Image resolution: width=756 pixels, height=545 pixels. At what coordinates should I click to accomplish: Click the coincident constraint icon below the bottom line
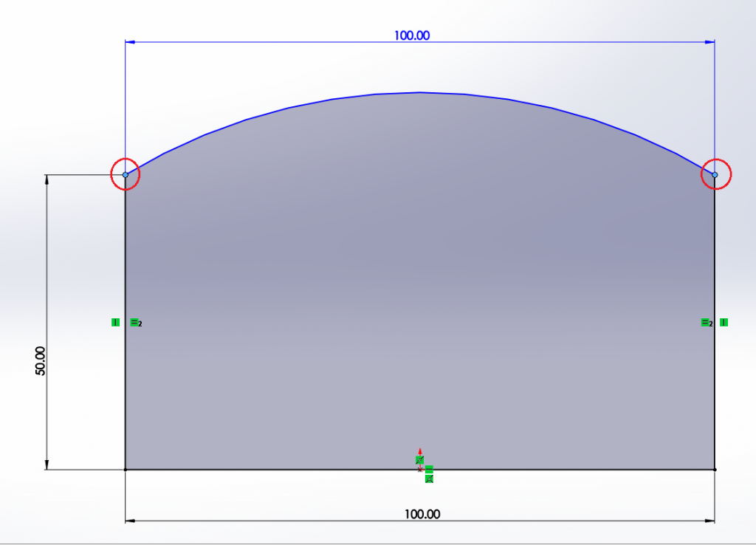[429, 479]
